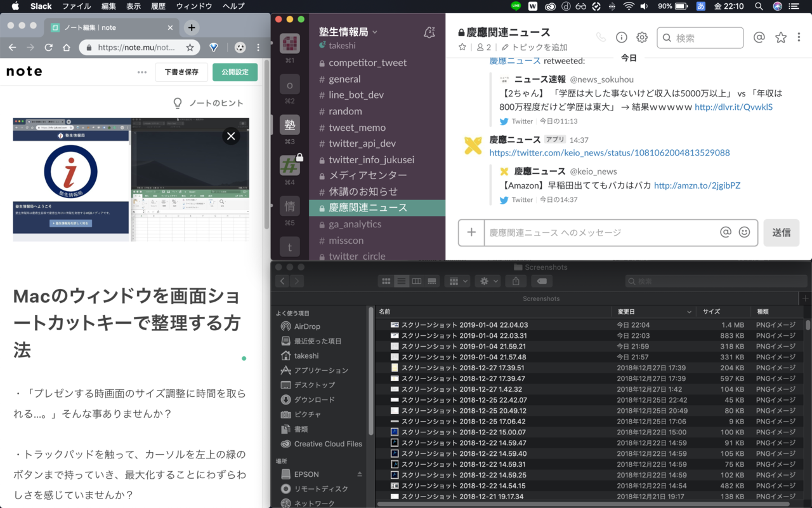The image size is (812, 508).
Task: Open Spotlight search in menu bar
Action: (x=759, y=6)
